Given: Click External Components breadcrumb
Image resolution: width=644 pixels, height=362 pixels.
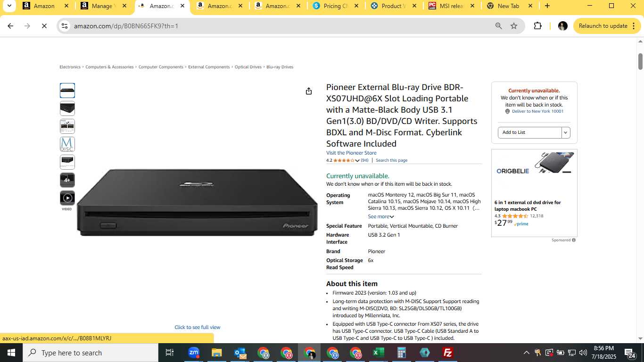Looking at the screenshot, I should [x=209, y=67].
